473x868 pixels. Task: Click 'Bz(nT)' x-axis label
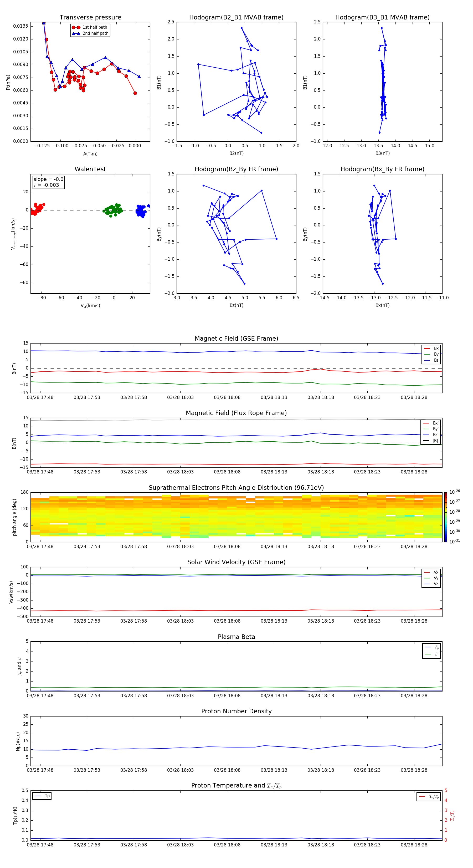pos(236,305)
